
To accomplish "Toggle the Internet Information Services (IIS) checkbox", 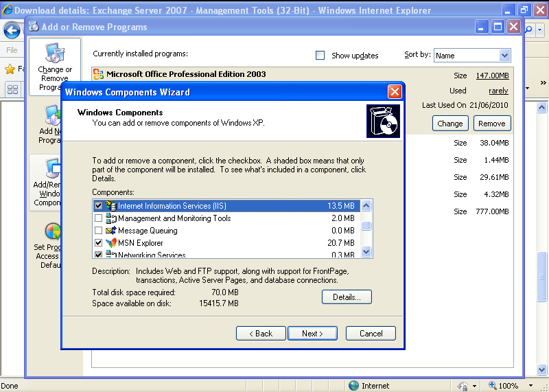I will (98, 206).
